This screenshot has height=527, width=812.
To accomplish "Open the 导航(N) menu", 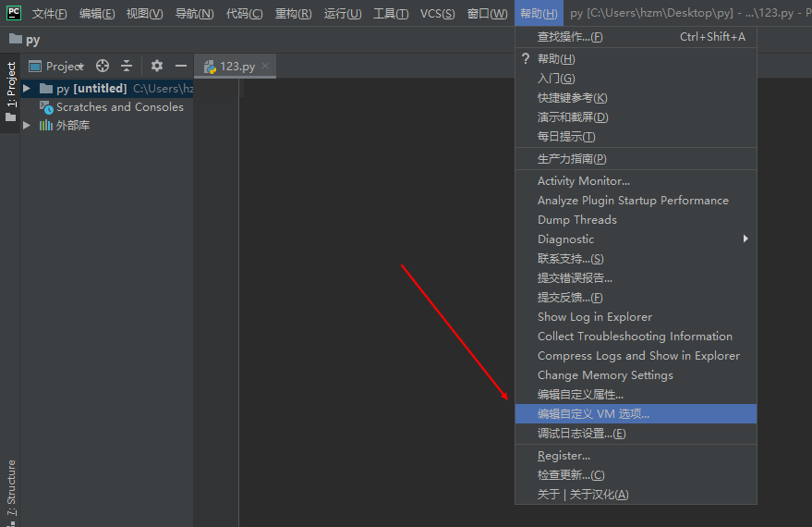I will click(x=194, y=14).
